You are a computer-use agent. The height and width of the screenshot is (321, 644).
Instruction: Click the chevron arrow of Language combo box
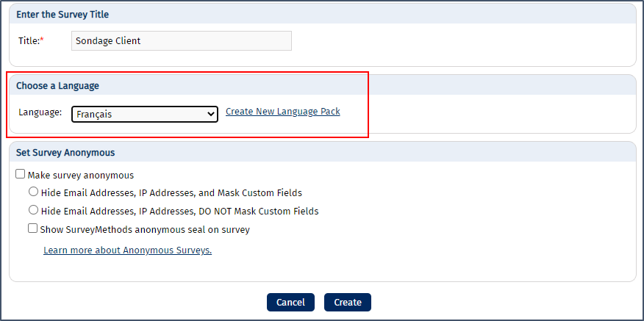(x=211, y=114)
